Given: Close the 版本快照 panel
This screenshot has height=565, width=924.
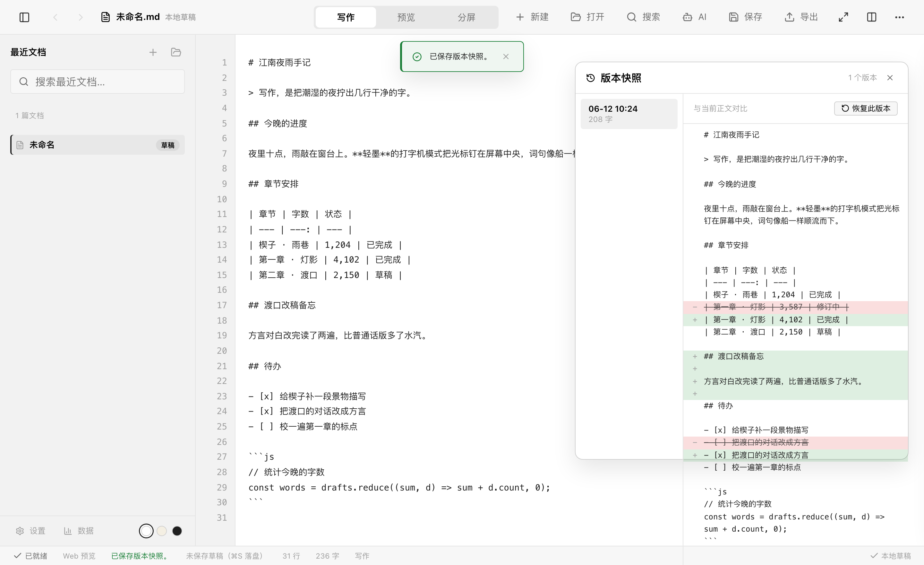Looking at the screenshot, I should [x=890, y=78].
